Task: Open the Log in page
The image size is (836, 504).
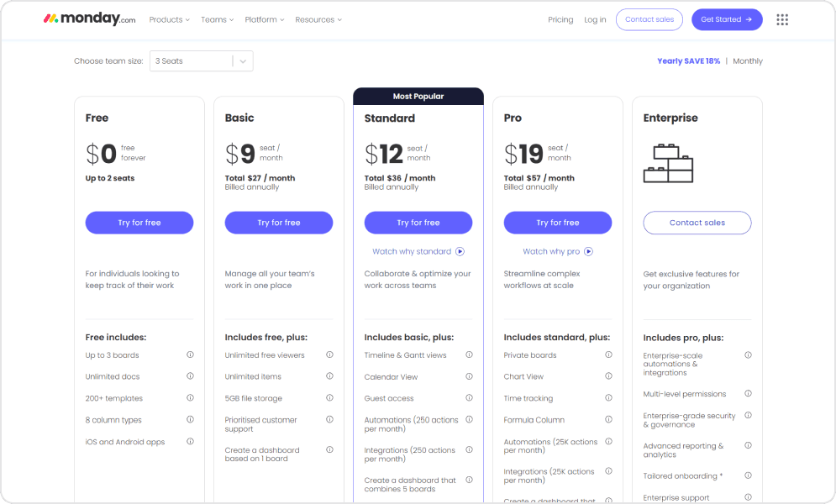Action: (595, 19)
